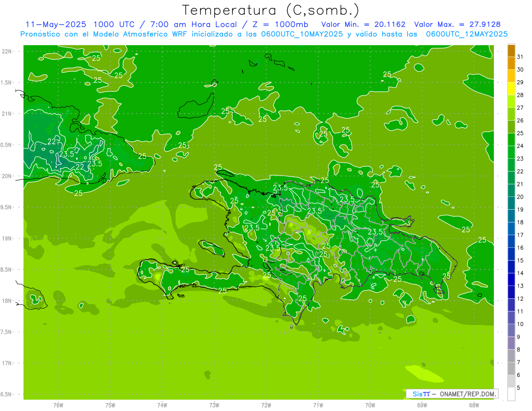Click the value 12 on the color scale
This screenshot has height=411, width=532.
(x=520, y=298)
